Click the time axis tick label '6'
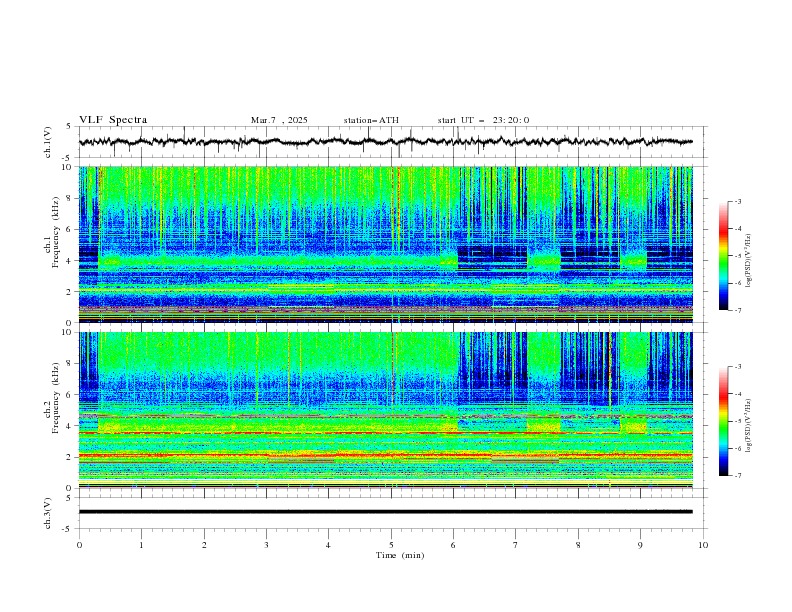This screenshot has width=792, height=612. click(x=453, y=545)
